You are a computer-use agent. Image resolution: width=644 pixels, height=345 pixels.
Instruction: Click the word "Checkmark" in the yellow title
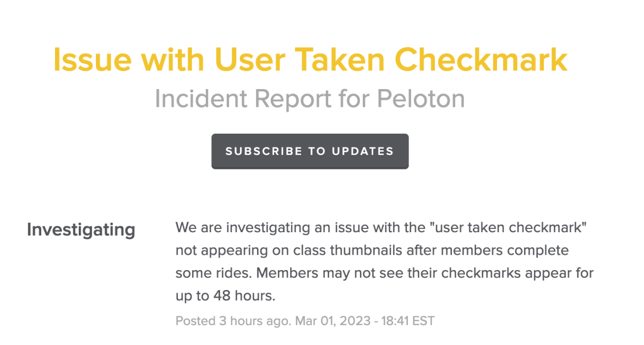[x=481, y=60]
